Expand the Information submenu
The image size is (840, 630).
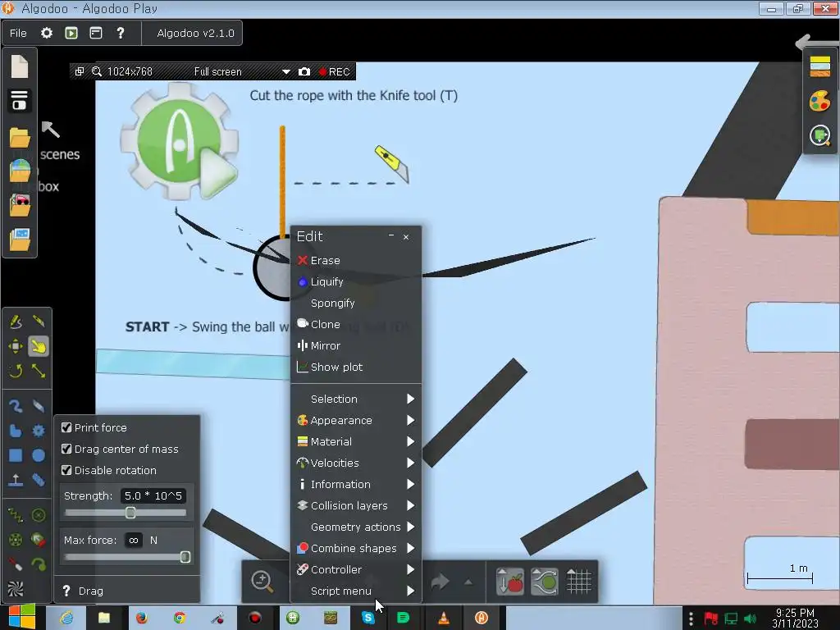point(356,484)
